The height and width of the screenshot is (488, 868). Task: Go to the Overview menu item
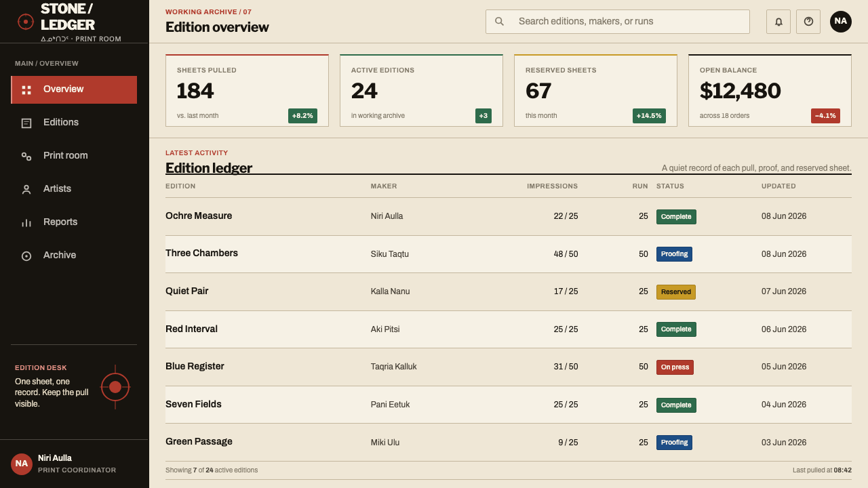pyautogui.click(x=74, y=89)
